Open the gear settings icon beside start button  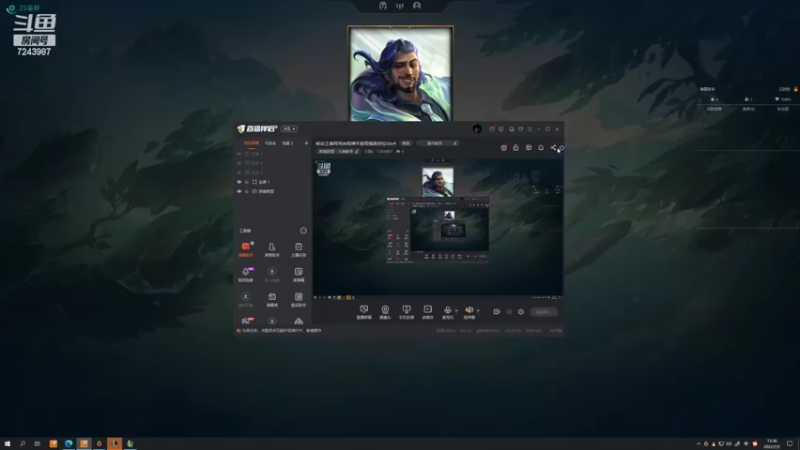(x=521, y=312)
